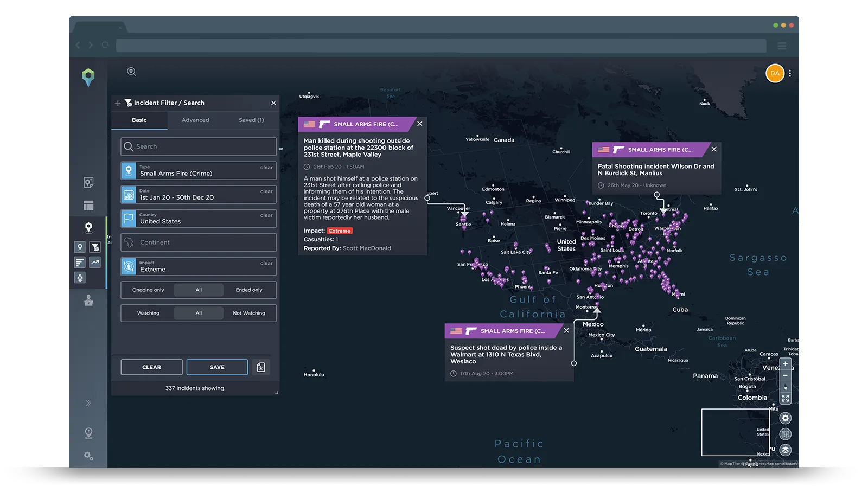Viewport: 868px width, 499px height.
Task: Click the incident Search input field
Action: [x=199, y=146]
